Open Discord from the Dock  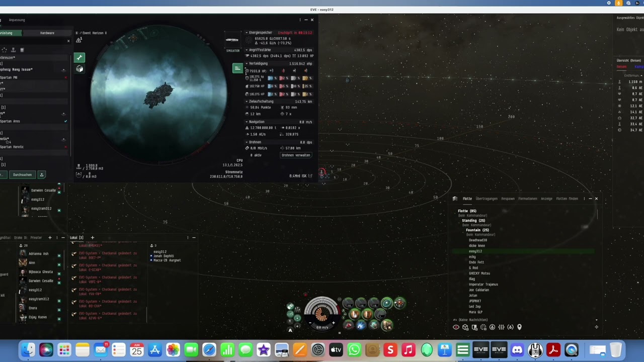(x=517, y=349)
